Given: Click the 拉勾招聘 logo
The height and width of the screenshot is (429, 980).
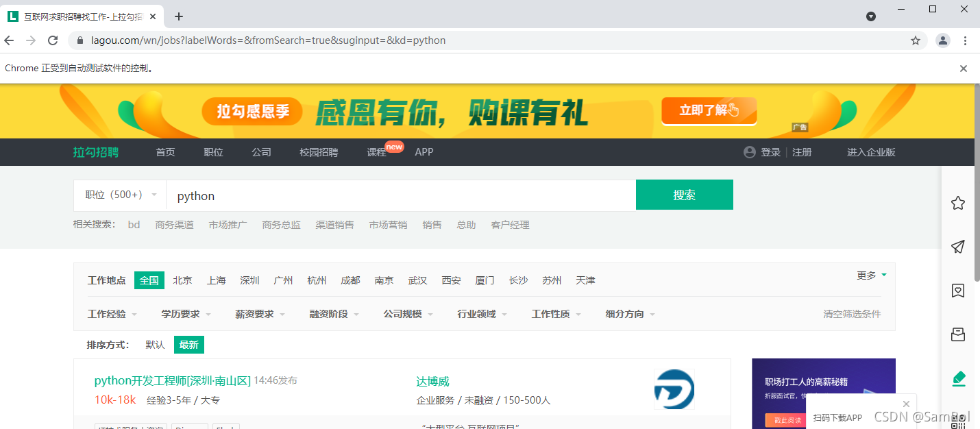Looking at the screenshot, I should click(96, 152).
